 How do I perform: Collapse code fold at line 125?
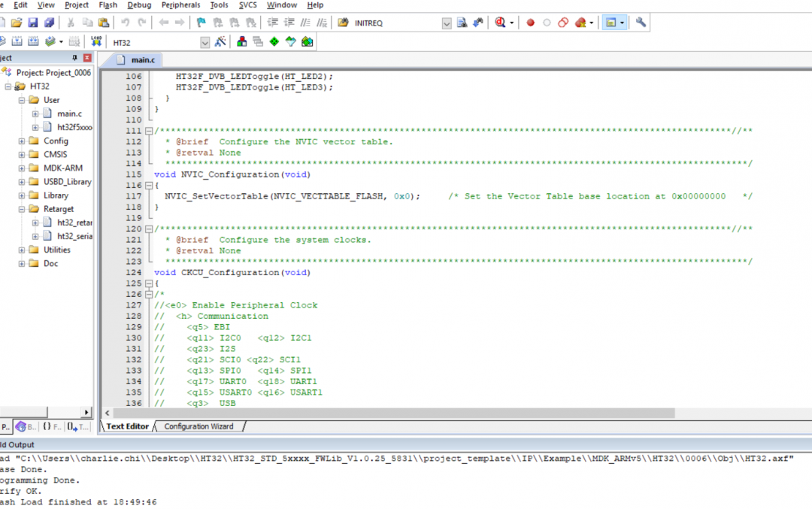tap(149, 283)
